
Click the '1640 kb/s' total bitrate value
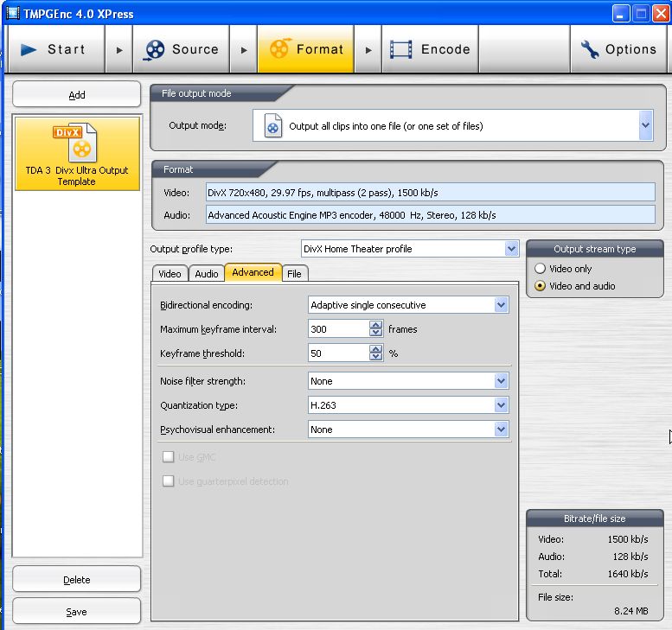pyautogui.click(x=628, y=574)
